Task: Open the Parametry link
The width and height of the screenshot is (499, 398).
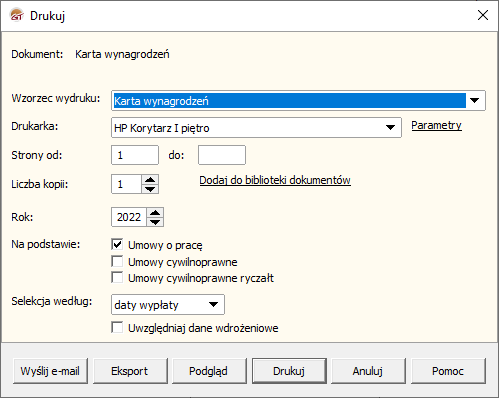Action: [436, 125]
